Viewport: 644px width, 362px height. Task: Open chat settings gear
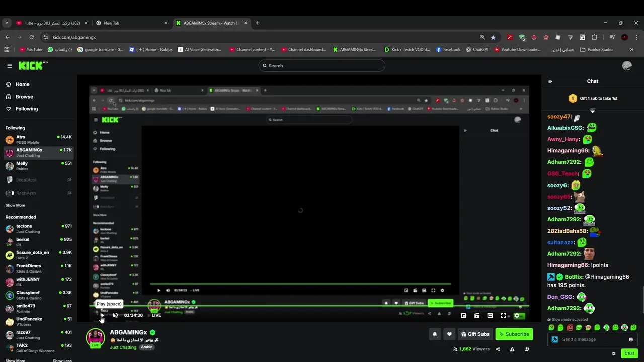click(x=614, y=353)
